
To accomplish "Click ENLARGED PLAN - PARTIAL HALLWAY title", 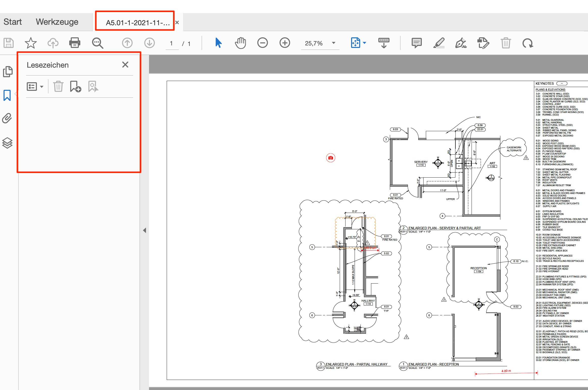I will [x=356, y=364].
